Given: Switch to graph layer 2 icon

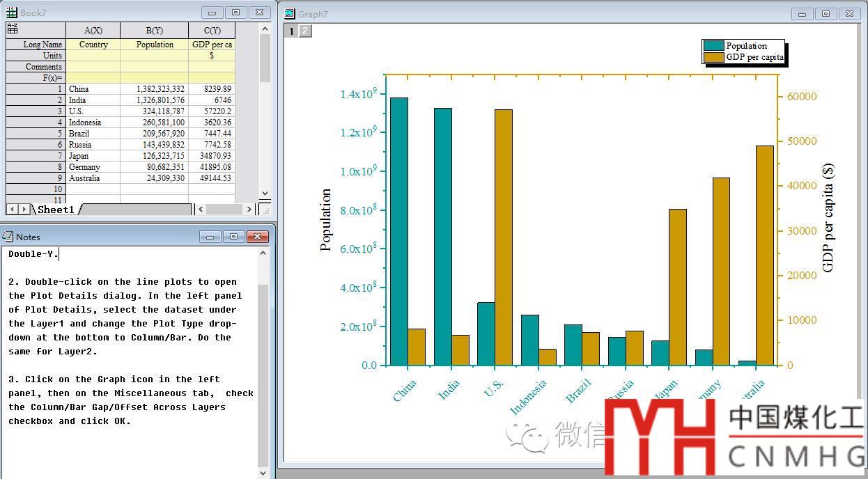Looking at the screenshot, I should tap(305, 31).
